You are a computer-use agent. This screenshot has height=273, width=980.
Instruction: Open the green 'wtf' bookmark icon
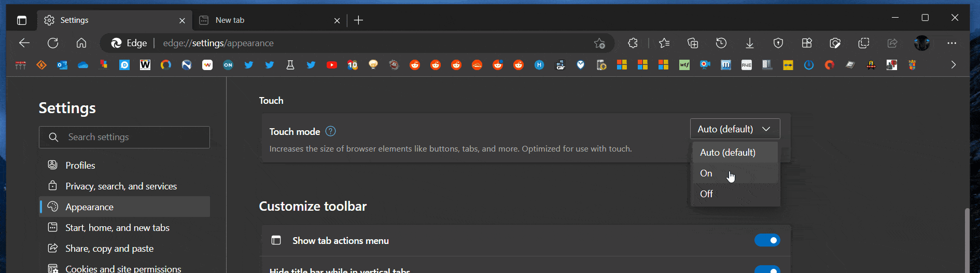point(684,65)
